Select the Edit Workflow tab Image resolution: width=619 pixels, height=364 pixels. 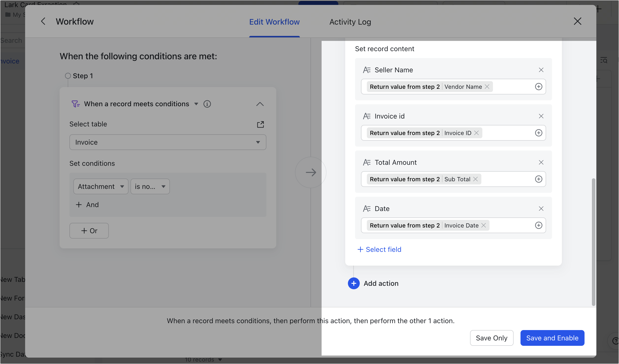click(274, 22)
